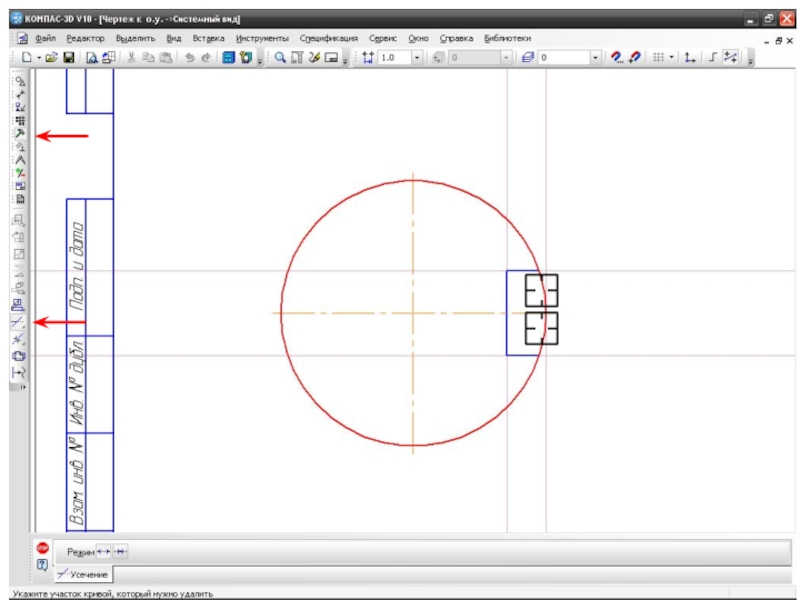
Task: Open the Инструменты menu
Action: coord(262,37)
